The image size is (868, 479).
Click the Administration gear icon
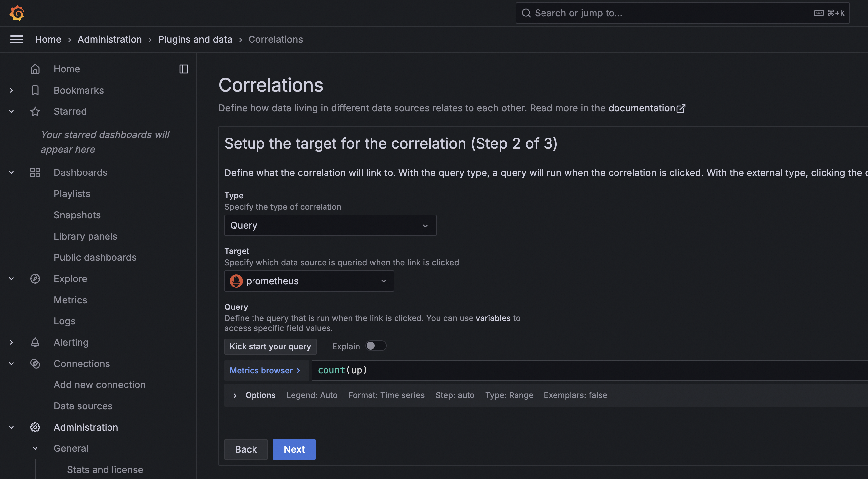point(35,427)
